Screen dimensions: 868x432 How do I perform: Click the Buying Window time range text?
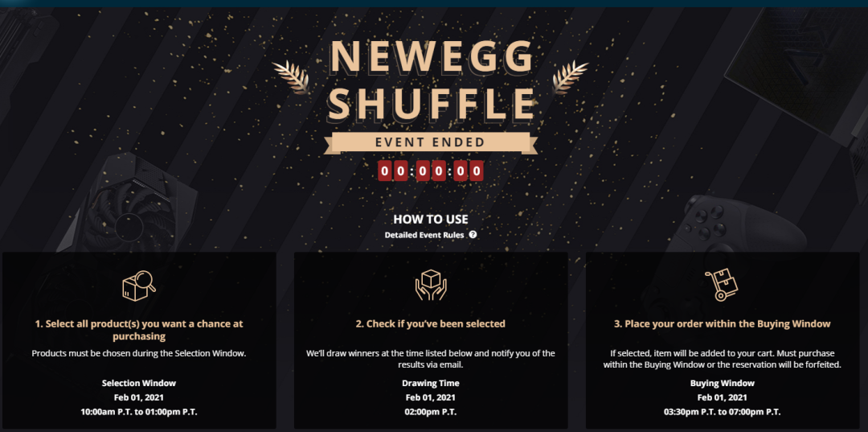pos(723,412)
